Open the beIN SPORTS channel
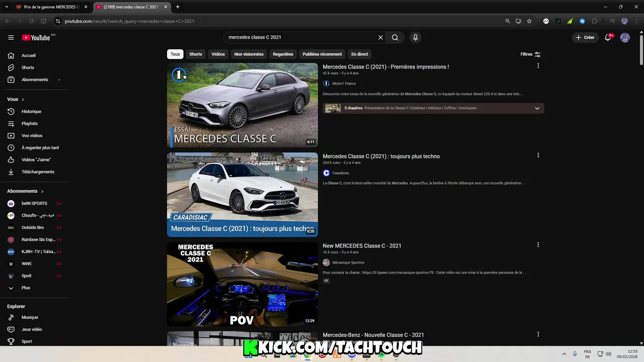 click(34, 203)
